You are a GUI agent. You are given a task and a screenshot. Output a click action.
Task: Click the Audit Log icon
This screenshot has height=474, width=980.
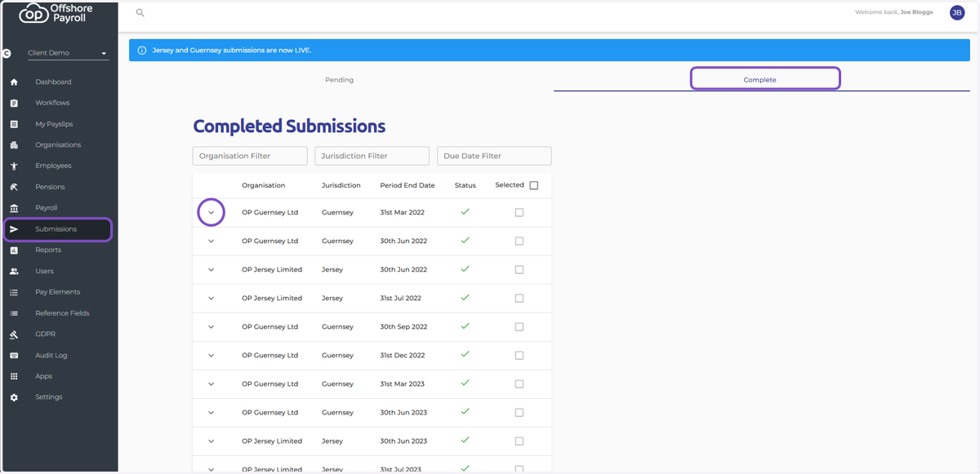(x=14, y=356)
